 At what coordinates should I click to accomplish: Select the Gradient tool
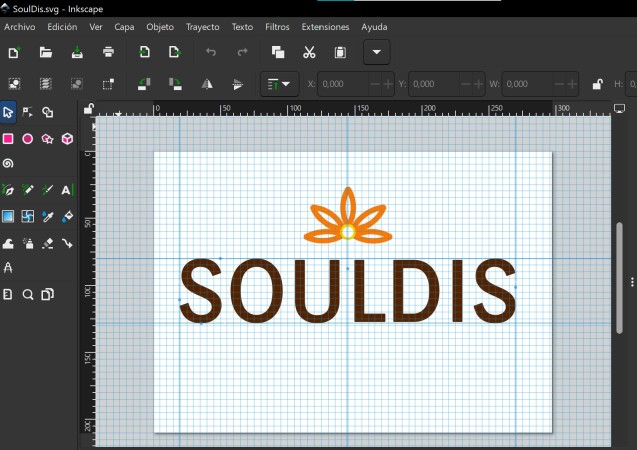coord(8,216)
